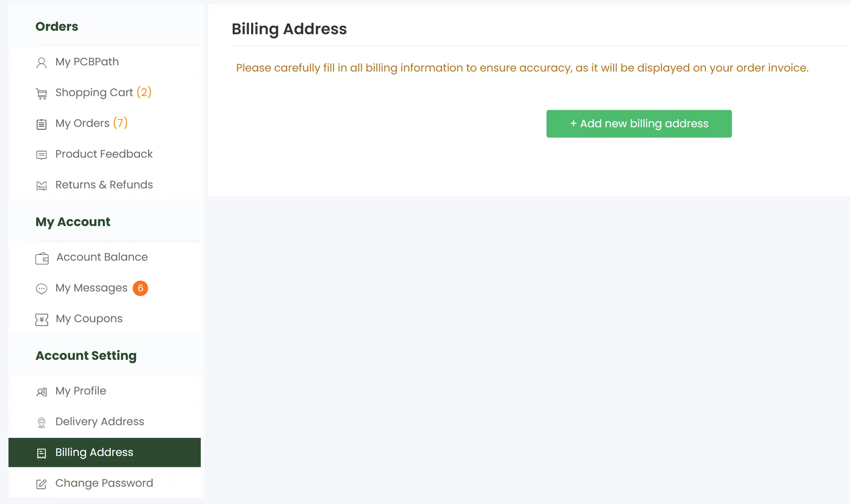This screenshot has height=504, width=850.
Task: Open the Shopping Cart page
Action: click(94, 93)
